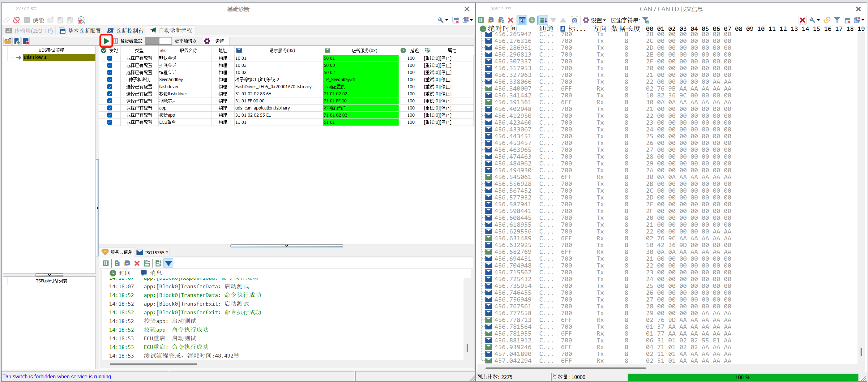Disable the SeedAndKey row checkbox

tap(109, 79)
